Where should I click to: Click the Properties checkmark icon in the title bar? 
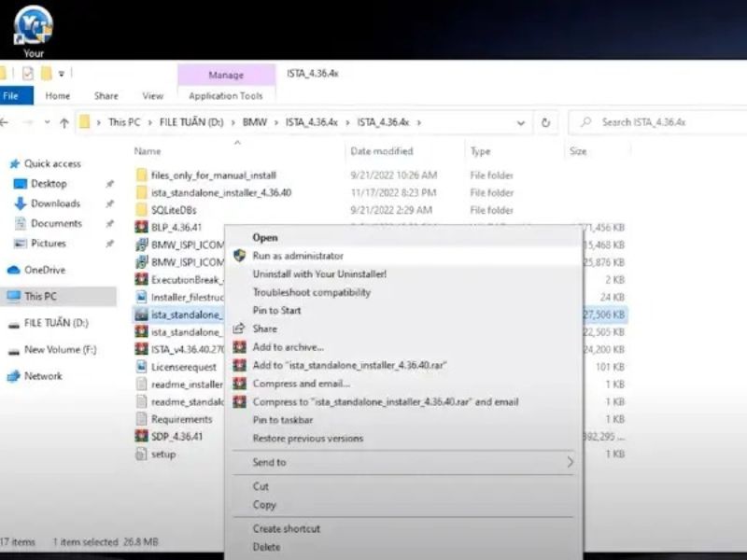point(28,73)
